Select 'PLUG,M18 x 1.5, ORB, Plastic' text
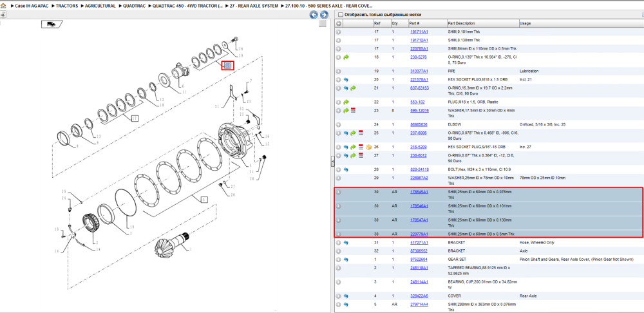Viewport: 644px width, 313px height. (x=473, y=102)
